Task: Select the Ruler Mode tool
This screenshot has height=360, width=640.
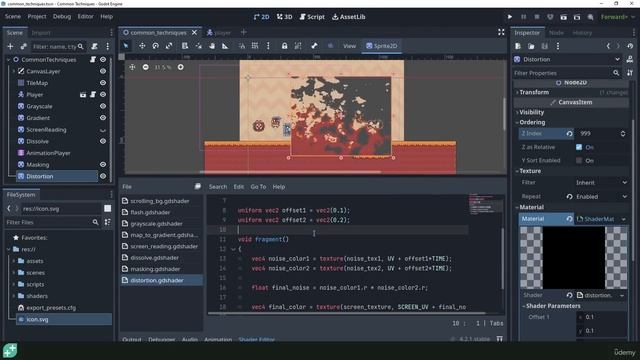Action: point(225,46)
